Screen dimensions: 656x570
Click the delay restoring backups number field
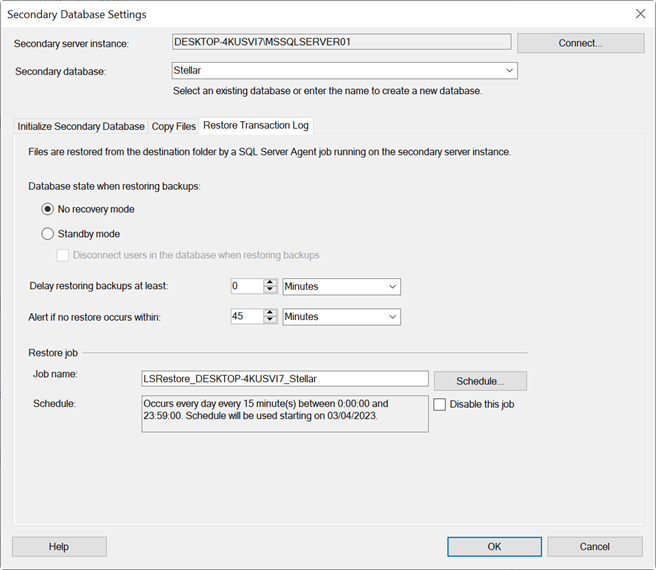click(x=247, y=286)
